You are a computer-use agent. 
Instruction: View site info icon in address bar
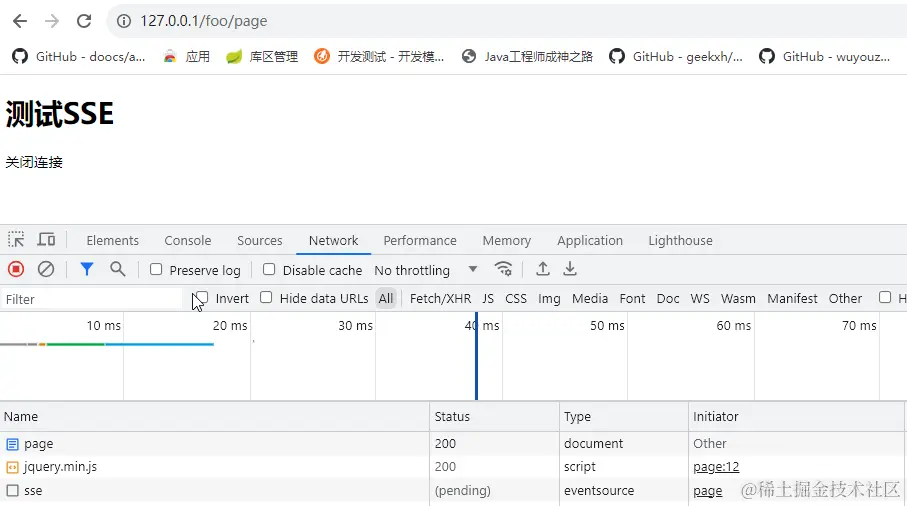coord(123,21)
